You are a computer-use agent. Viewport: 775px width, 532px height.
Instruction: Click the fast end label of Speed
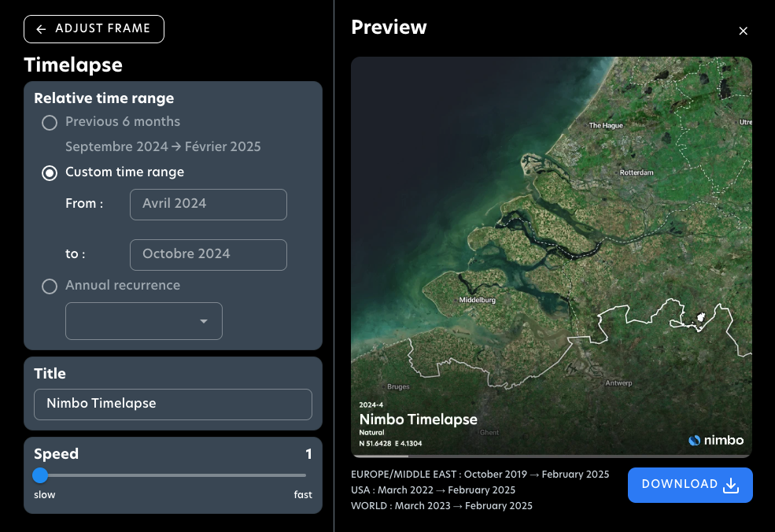pos(303,494)
